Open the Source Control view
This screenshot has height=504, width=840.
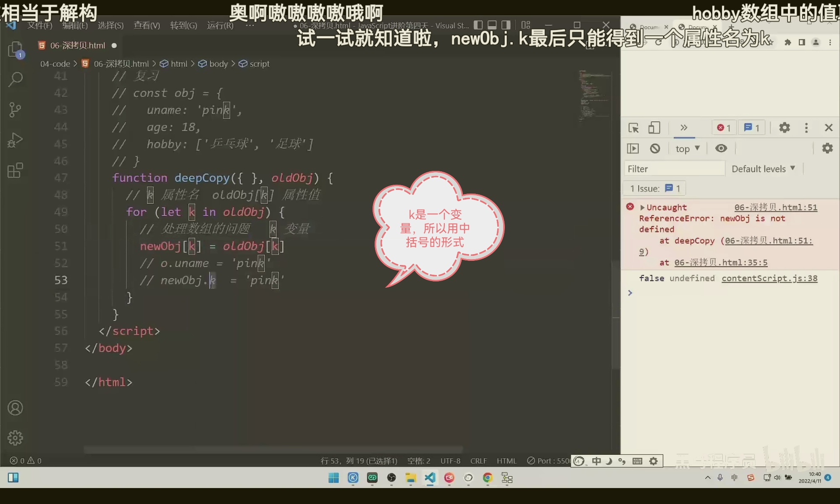16,110
